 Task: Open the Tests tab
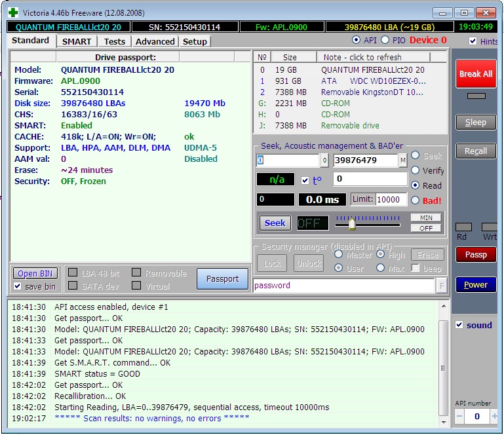pyautogui.click(x=115, y=41)
